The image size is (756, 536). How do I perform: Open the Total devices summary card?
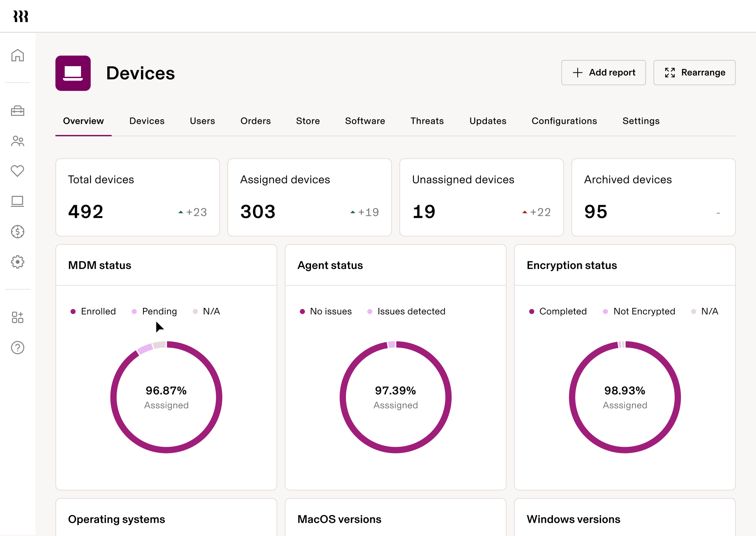click(x=137, y=197)
